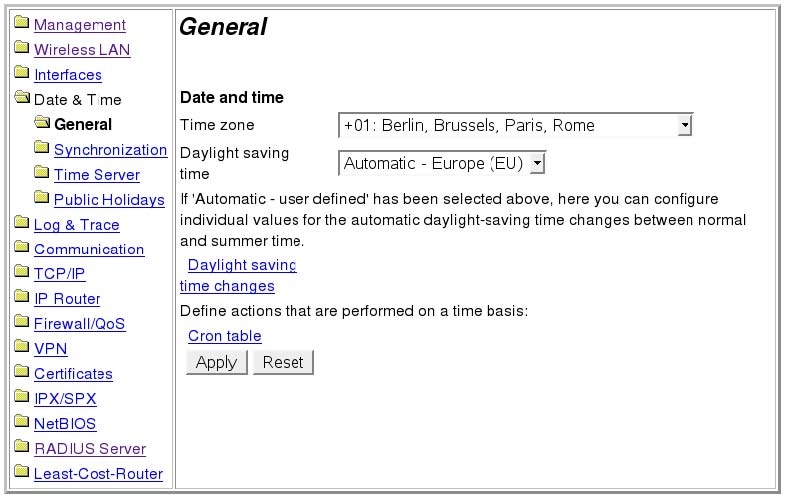
Task: Open the Interfaces menu entry
Action: (x=68, y=75)
